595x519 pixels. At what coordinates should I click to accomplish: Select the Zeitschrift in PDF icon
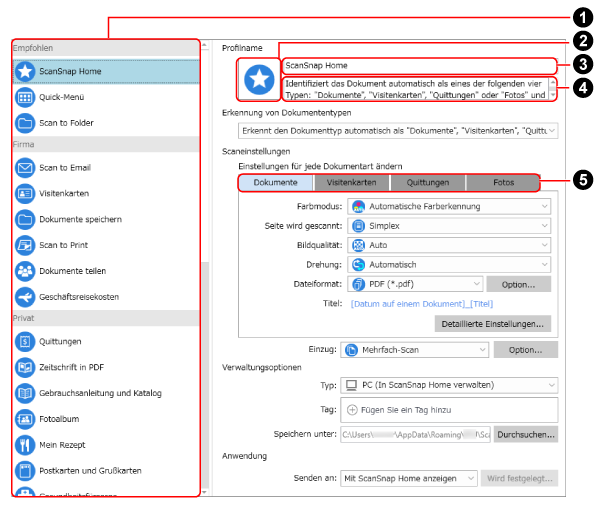click(x=25, y=367)
